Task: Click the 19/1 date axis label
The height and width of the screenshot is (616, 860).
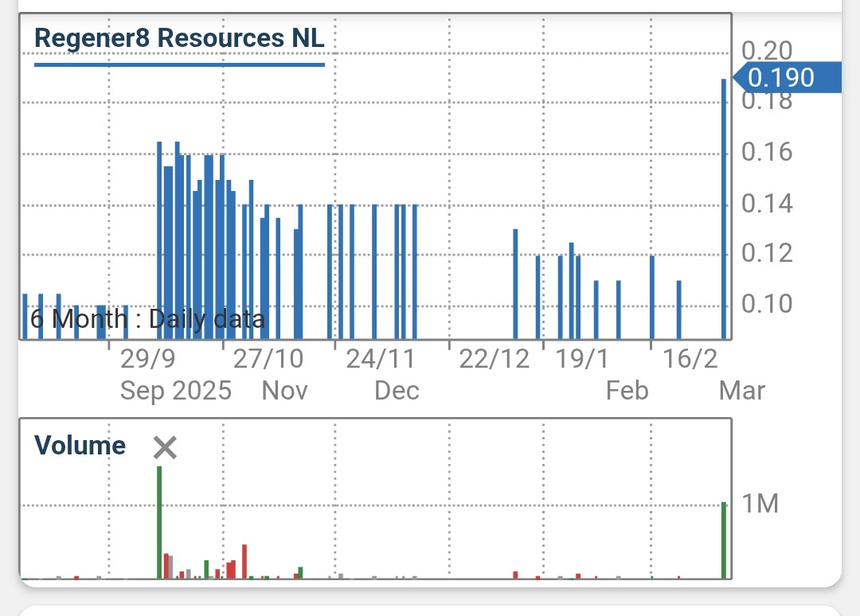Action: click(x=582, y=359)
